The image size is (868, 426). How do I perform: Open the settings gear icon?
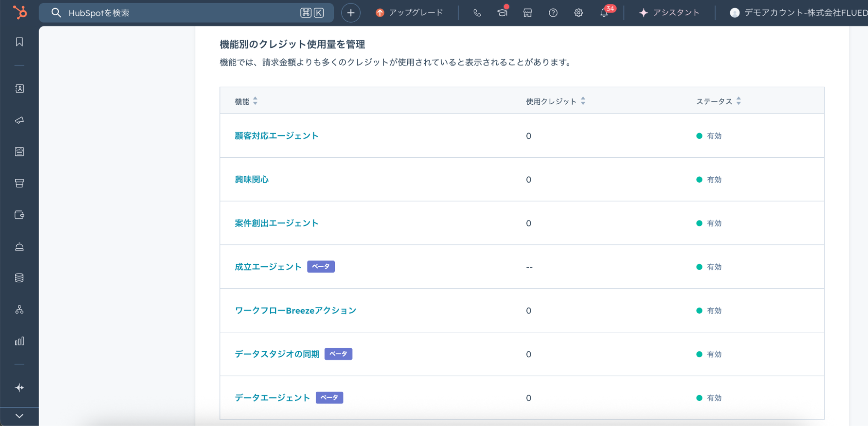point(578,13)
